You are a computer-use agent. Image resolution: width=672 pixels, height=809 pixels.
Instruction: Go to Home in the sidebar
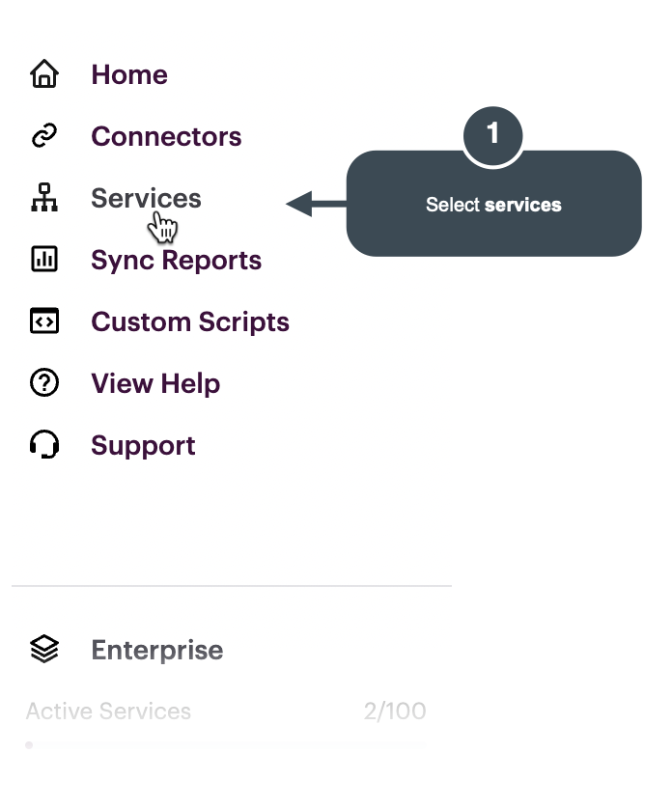[x=129, y=74]
